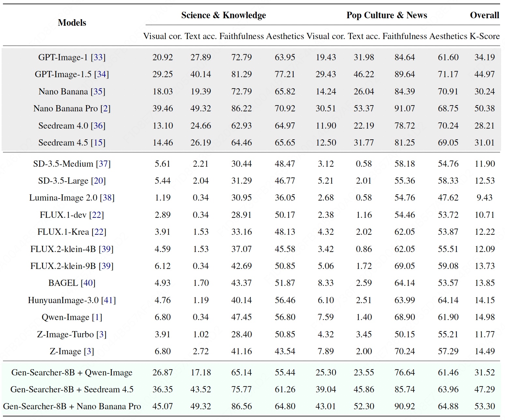Select 26.87 in Gen-Searcher-8B + Qwen-Image row
Viewport: 505px width, 420px height.
[163, 372]
